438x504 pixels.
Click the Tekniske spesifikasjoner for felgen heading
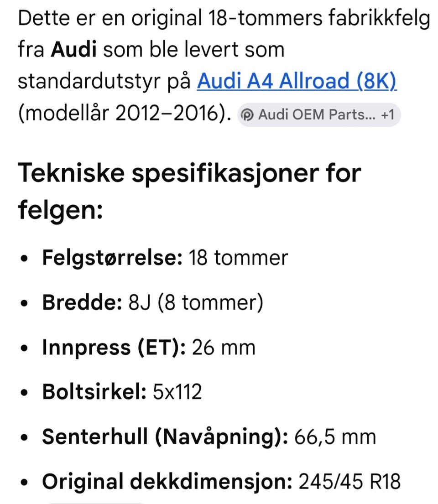click(190, 192)
